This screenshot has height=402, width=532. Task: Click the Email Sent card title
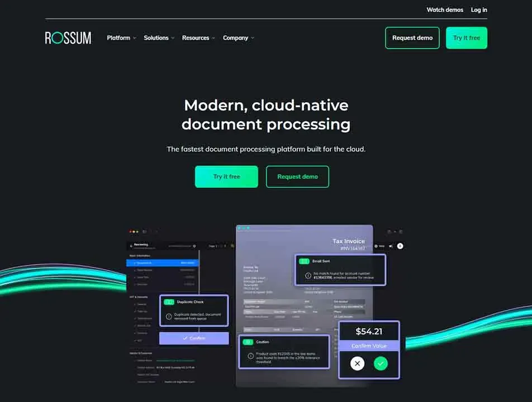tap(321, 261)
